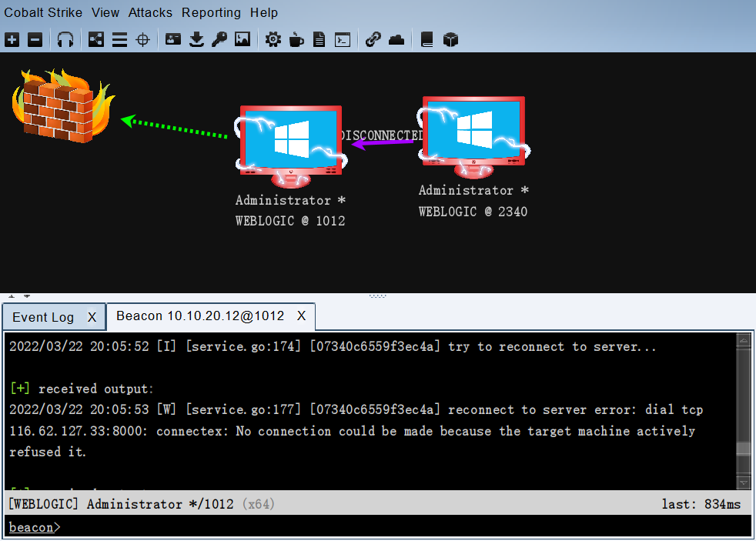The width and height of the screenshot is (756, 541).
Task: Open the Cobalt Strike menu
Action: [x=43, y=12]
